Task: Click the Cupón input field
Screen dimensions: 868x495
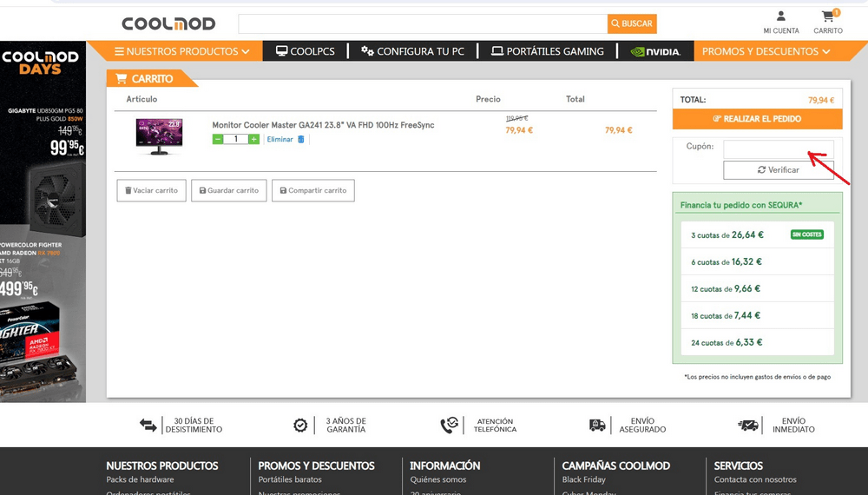Action: click(x=779, y=148)
